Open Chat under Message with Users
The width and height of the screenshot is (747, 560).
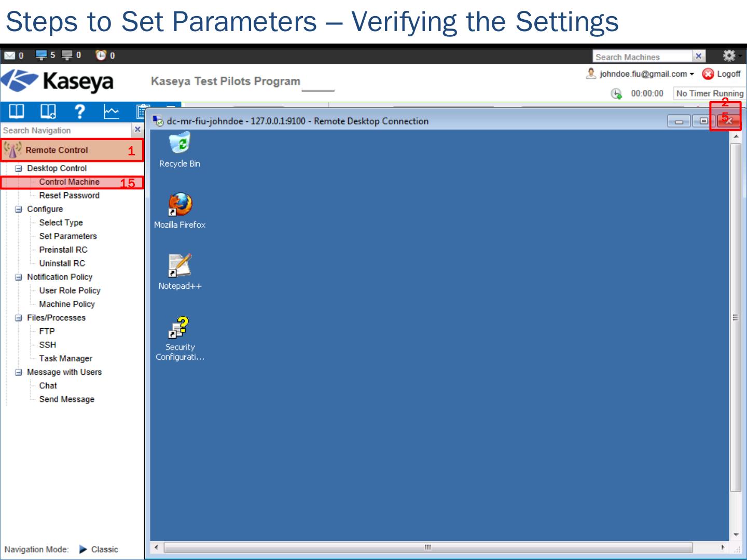[48, 386]
